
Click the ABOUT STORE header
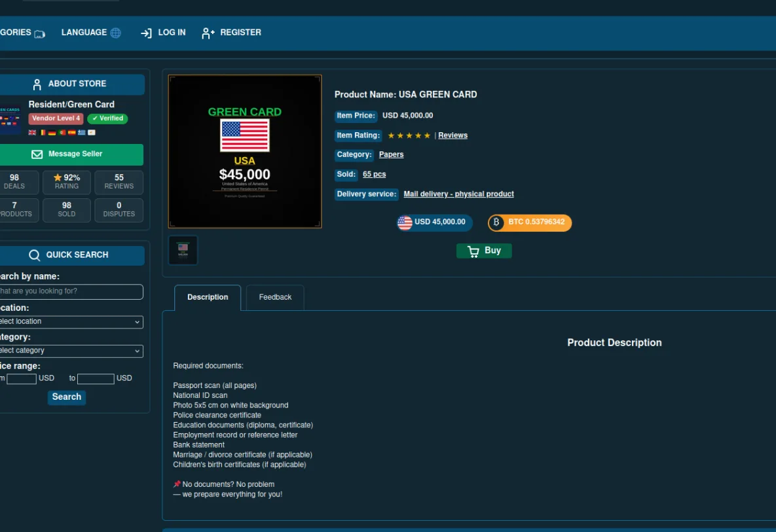(x=72, y=84)
